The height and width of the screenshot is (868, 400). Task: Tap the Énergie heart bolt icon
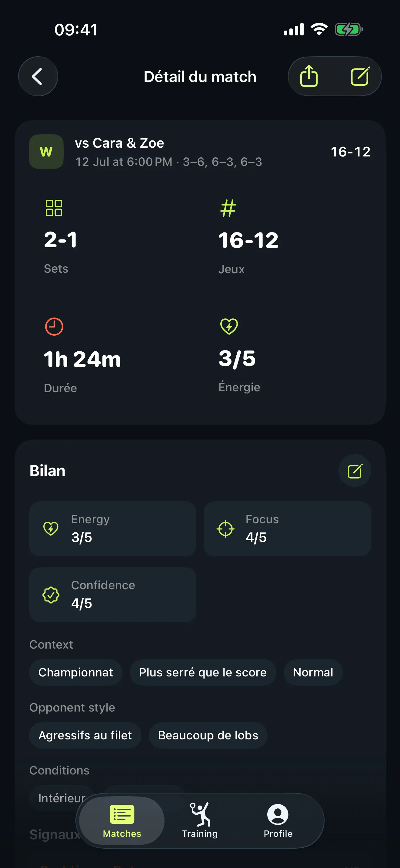(x=229, y=326)
